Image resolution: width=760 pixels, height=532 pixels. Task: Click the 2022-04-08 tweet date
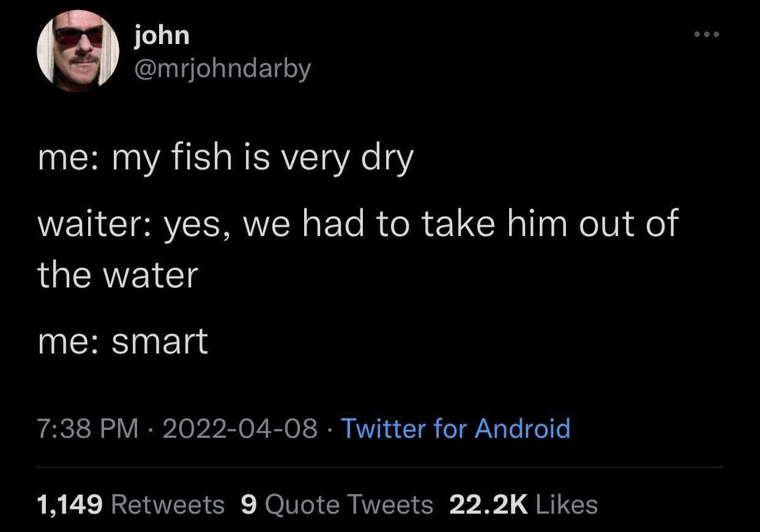239,428
